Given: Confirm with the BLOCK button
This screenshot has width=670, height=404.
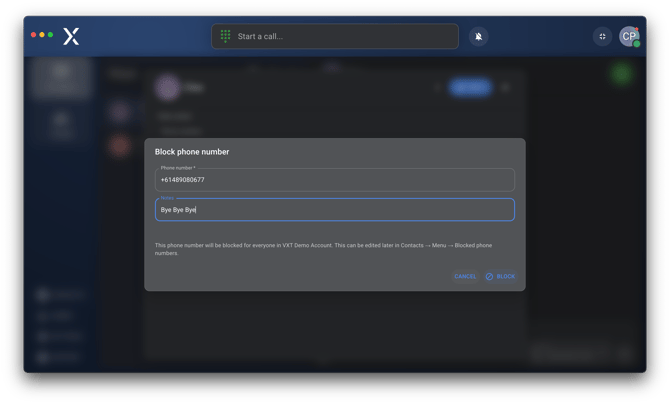Looking at the screenshot, I should click(x=501, y=276).
